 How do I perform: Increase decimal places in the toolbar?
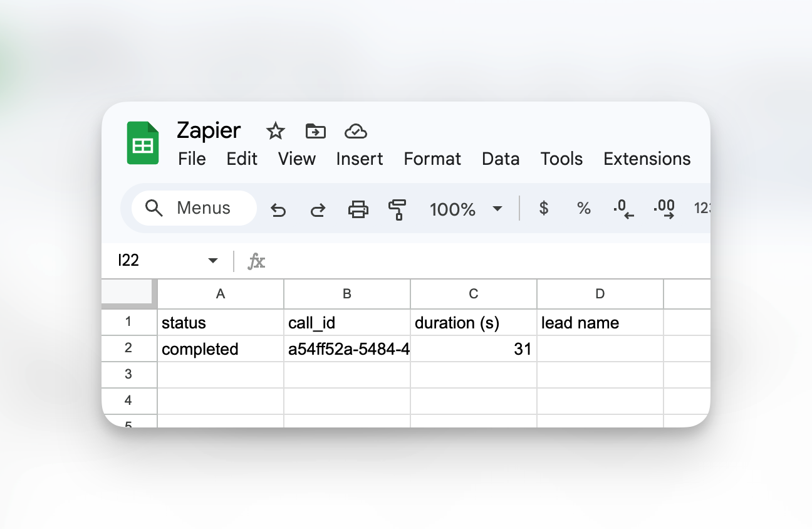tap(664, 209)
